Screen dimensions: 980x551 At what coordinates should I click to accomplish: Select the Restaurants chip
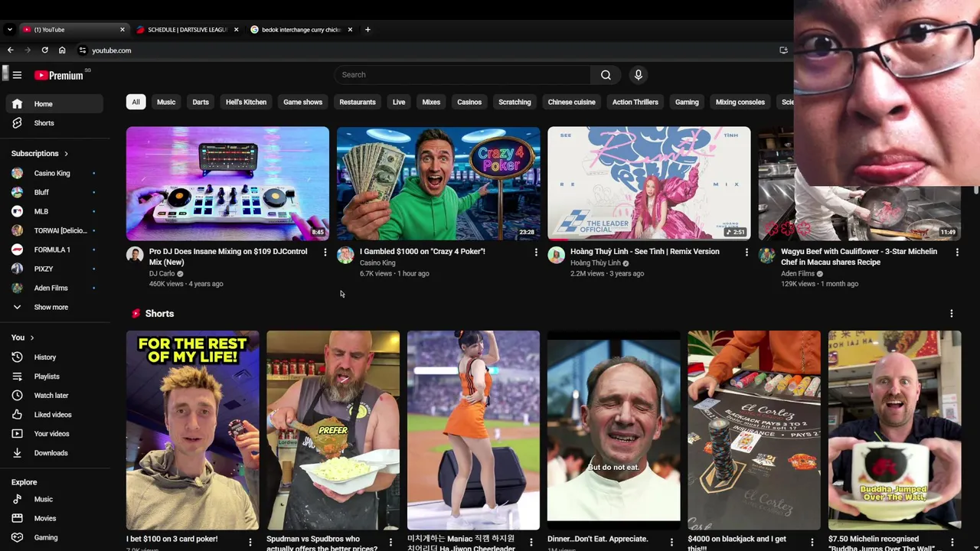coord(358,103)
